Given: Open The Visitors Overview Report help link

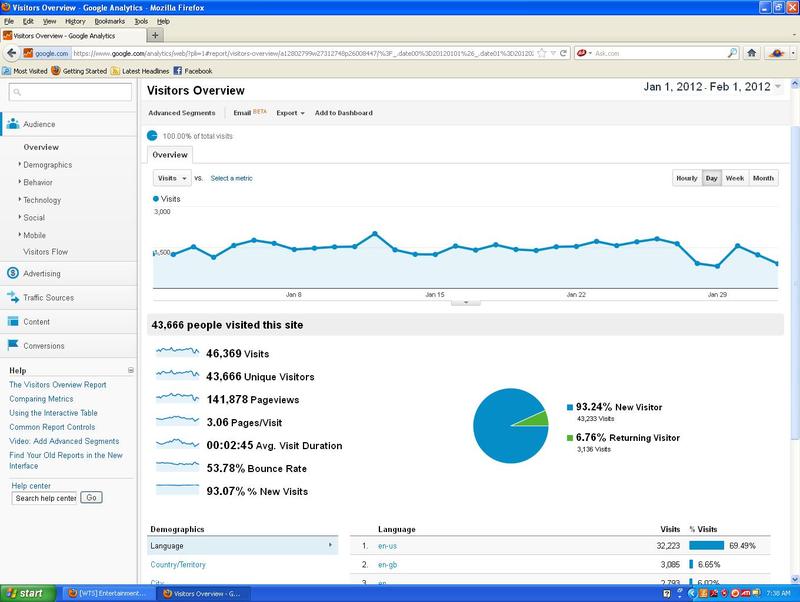Looking at the screenshot, I should coord(58,385).
